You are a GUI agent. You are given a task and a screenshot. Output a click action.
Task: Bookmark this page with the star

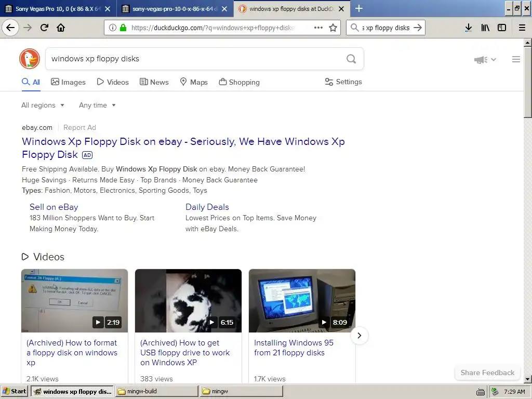(333, 28)
